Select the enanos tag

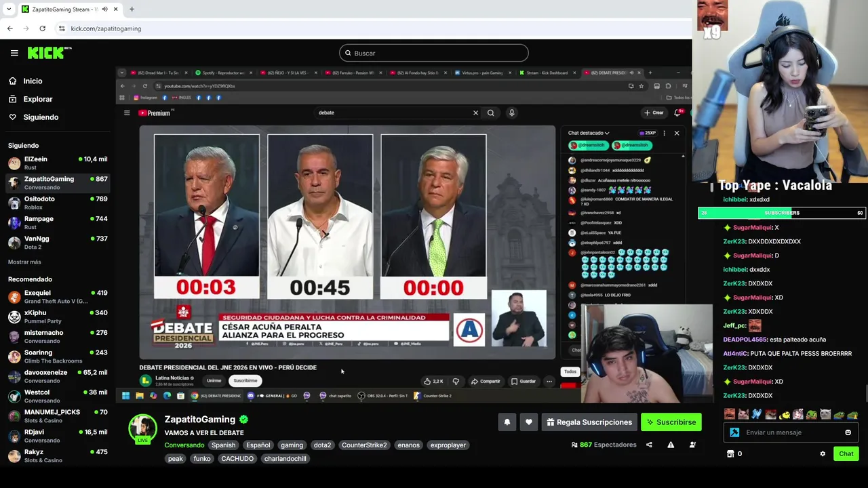click(x=408, y=445)
